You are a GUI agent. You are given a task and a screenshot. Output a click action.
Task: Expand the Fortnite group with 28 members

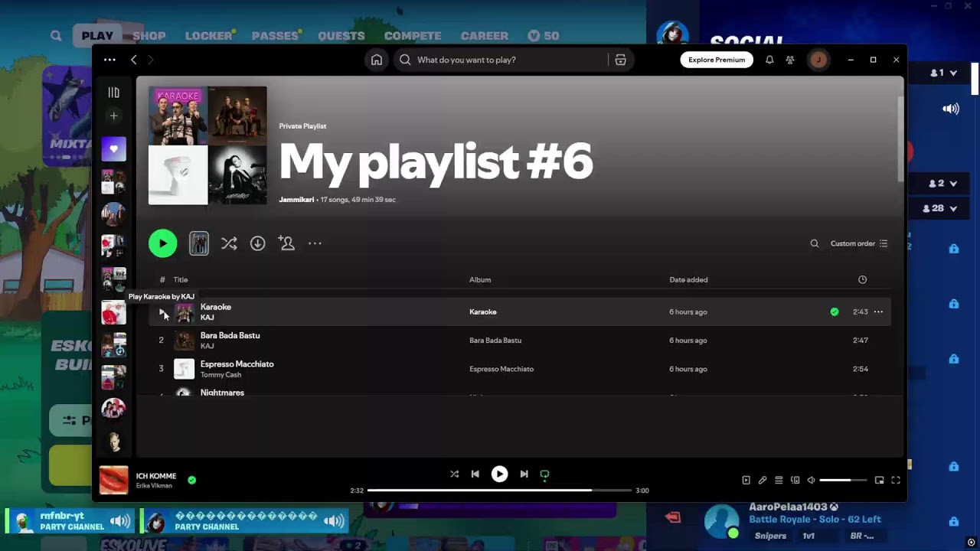(x=940, y=208)
